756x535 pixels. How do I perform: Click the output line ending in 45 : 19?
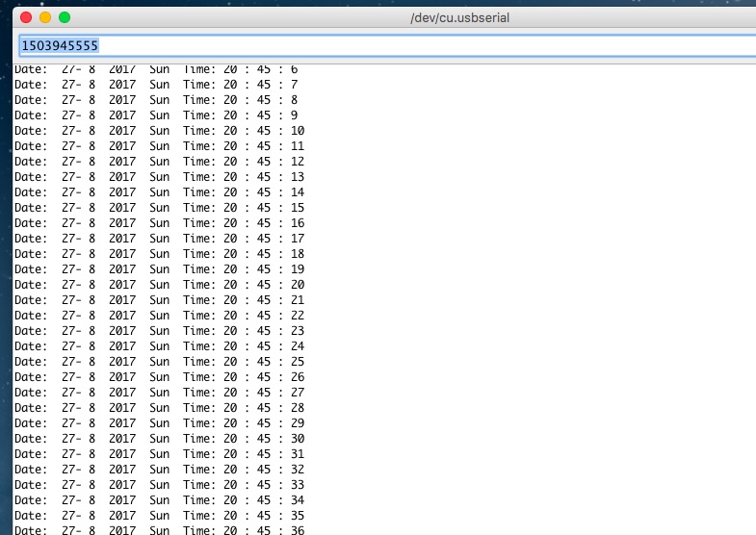(160, 269)
